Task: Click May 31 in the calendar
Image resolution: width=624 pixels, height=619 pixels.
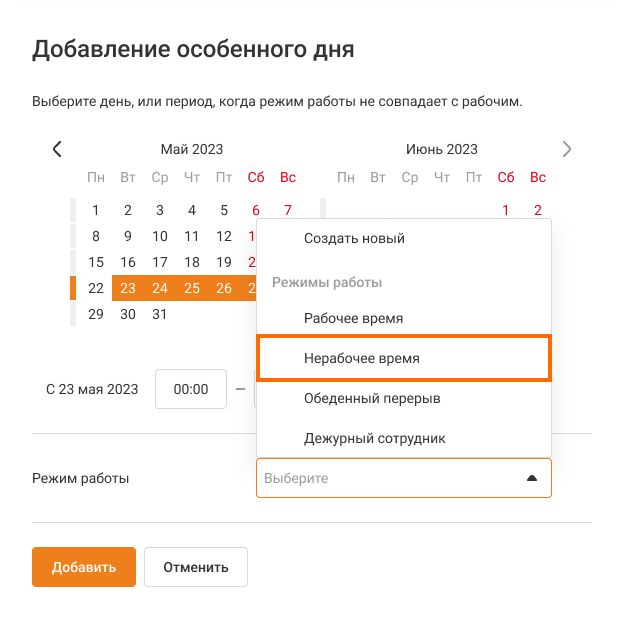Action: (160, 314)
